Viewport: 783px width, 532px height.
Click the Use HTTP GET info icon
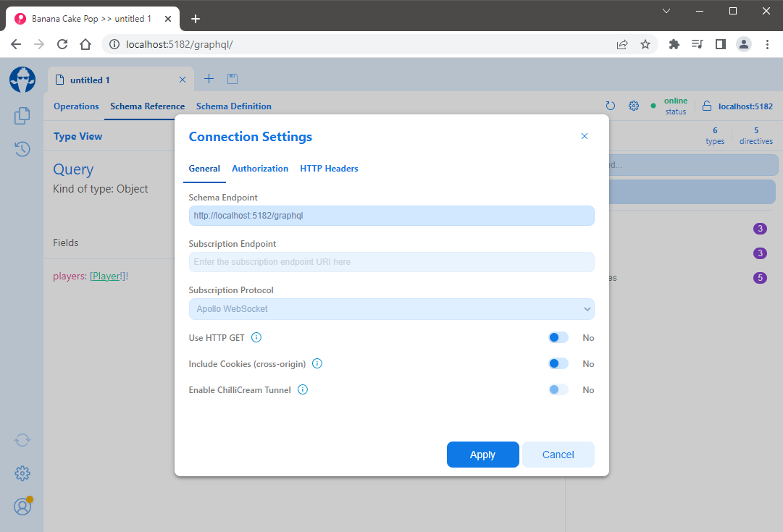tap(256, 337)
